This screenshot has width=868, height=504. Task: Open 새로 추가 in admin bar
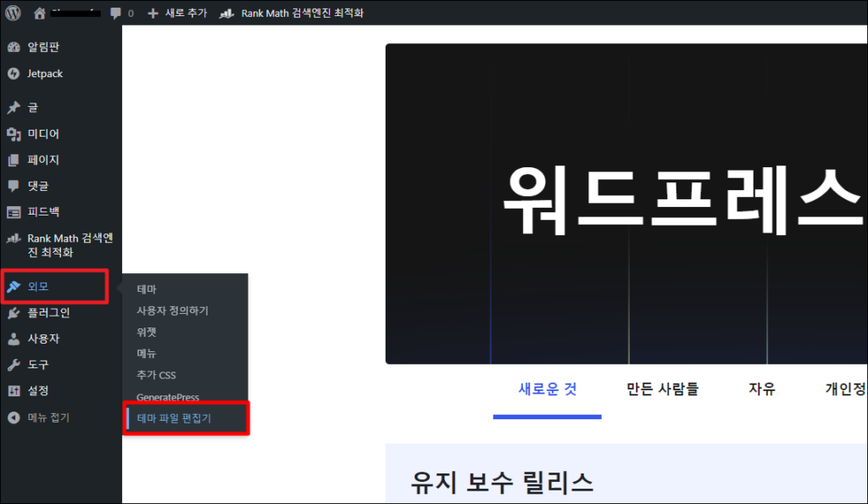[x=186, y=13]
